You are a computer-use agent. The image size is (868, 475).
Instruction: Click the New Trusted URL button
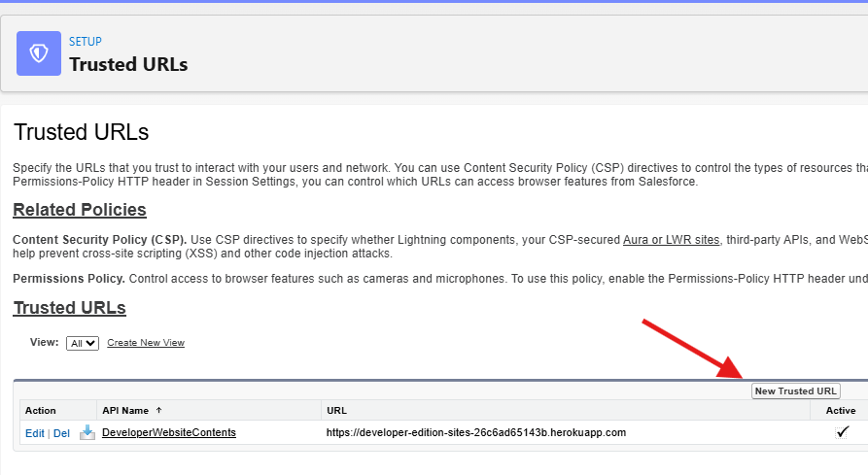point(795,390)
